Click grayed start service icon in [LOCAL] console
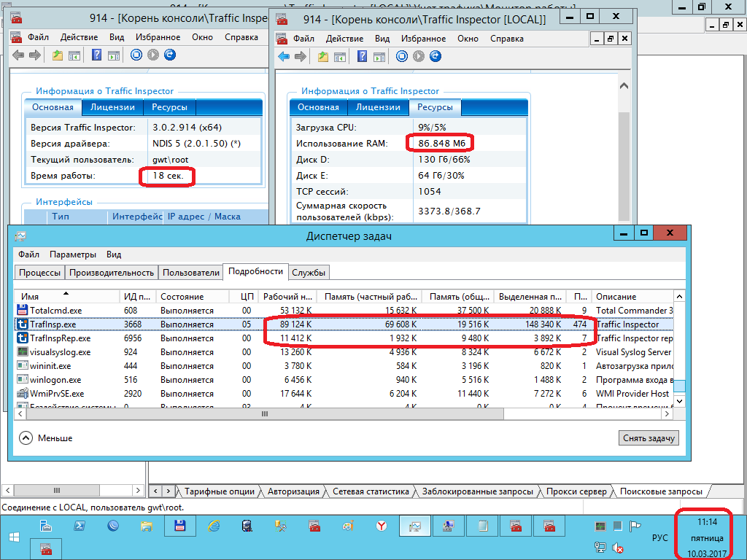The image size is (747, 560). click(x=418, y=57)
